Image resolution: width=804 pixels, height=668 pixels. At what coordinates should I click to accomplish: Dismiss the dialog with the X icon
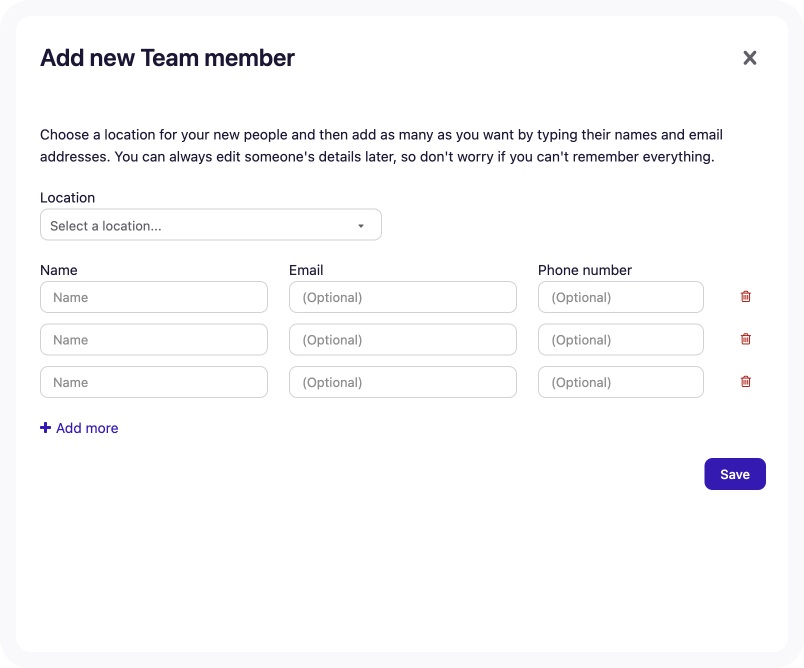(750, 57)
